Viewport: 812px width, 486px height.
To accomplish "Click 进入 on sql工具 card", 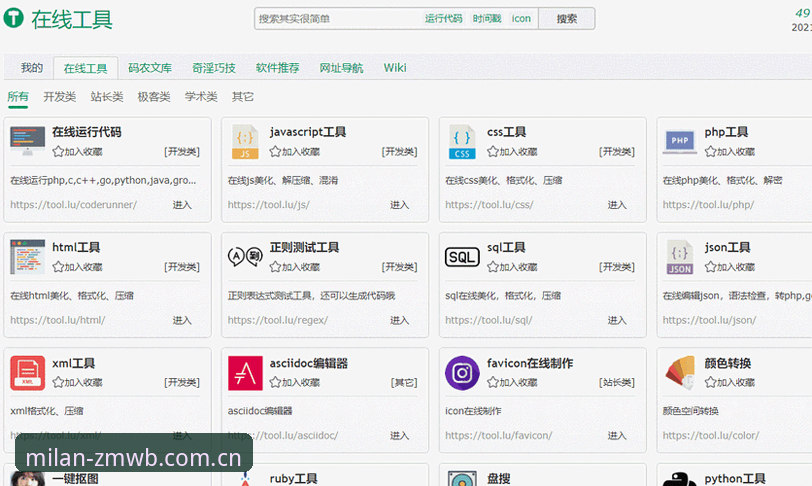I will [617, 320].
